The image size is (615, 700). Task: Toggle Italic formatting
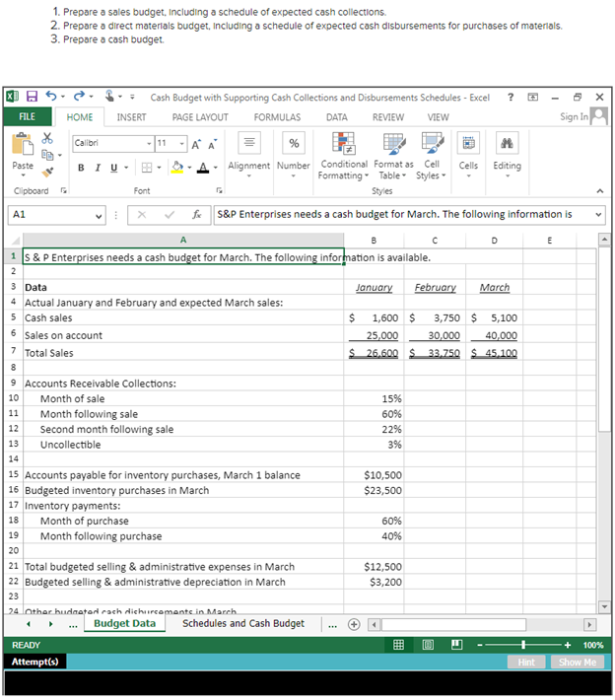(x=98, y=168)
